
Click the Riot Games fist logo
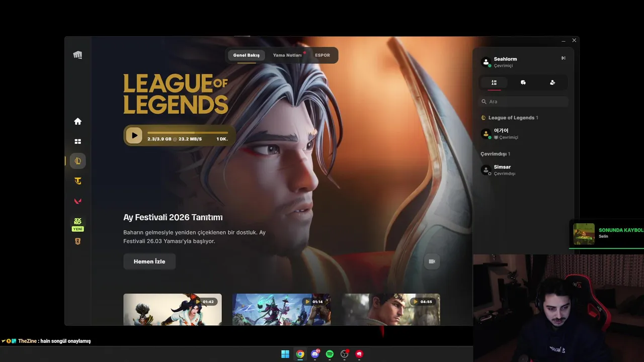tap(77, 55)
